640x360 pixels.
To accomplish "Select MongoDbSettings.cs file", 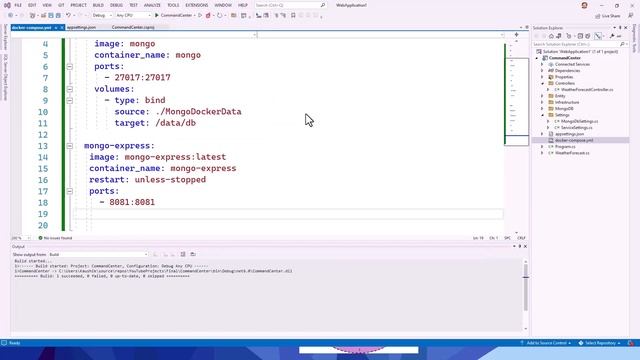I will coord(579,121).
